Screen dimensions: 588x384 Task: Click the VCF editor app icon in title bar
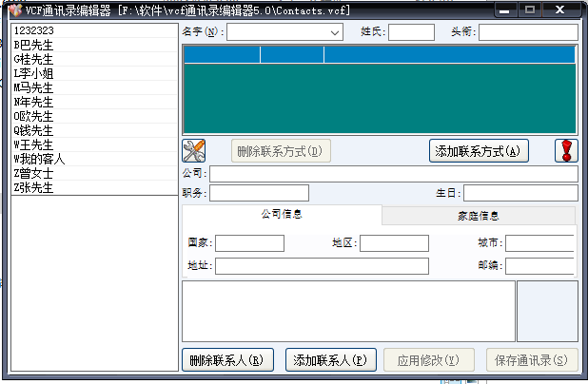tap(16, 10)
